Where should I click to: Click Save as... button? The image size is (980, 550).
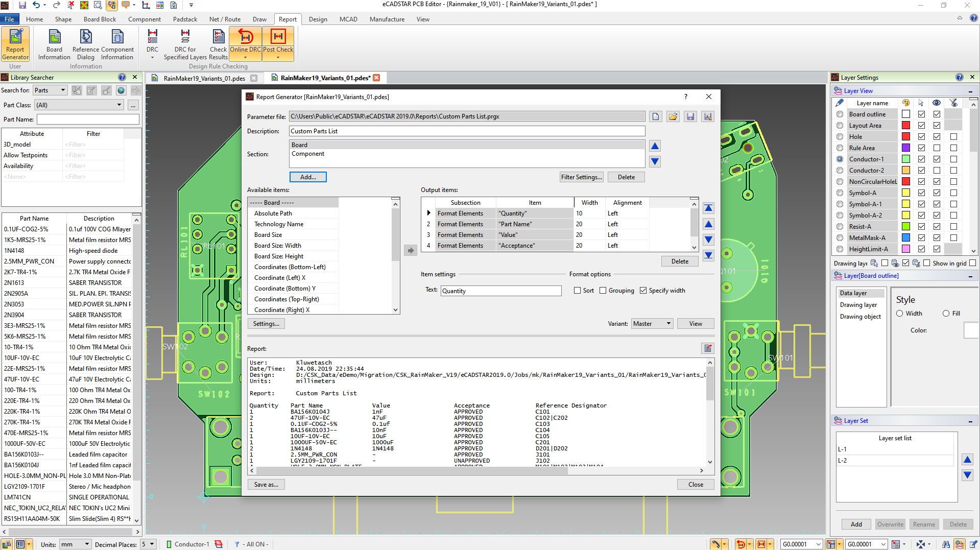pos(266,485)
